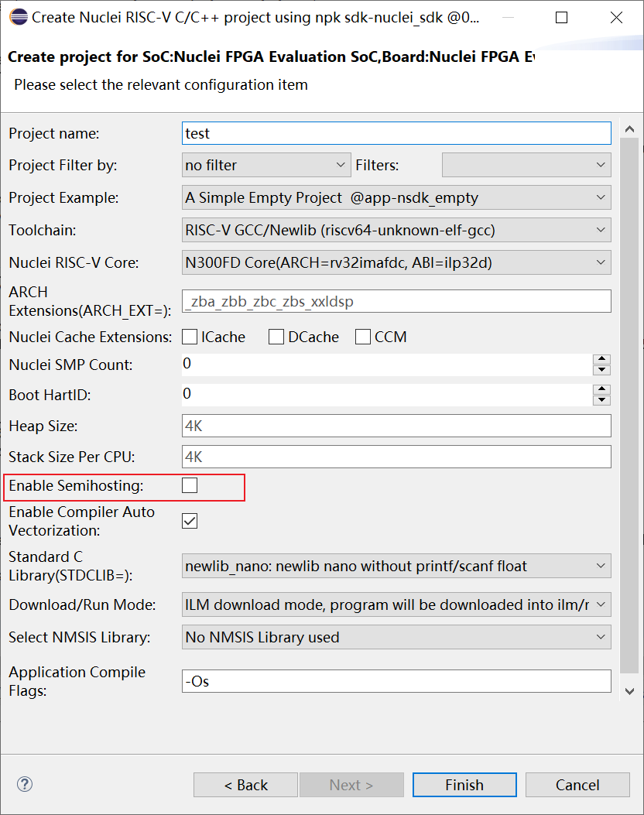Screen dimensions: 644x815
Task: Click the Cancel button
Action: click(x=577, y=785)
